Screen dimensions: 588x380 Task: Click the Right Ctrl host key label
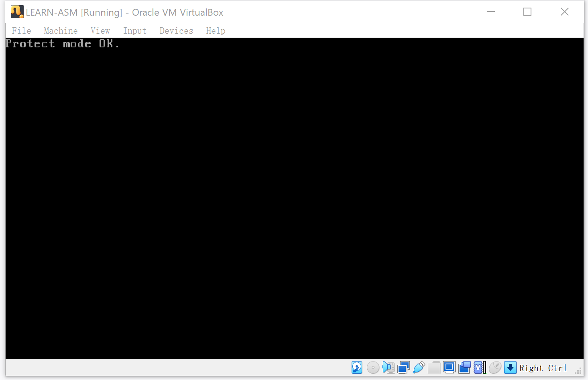(543, 368)
